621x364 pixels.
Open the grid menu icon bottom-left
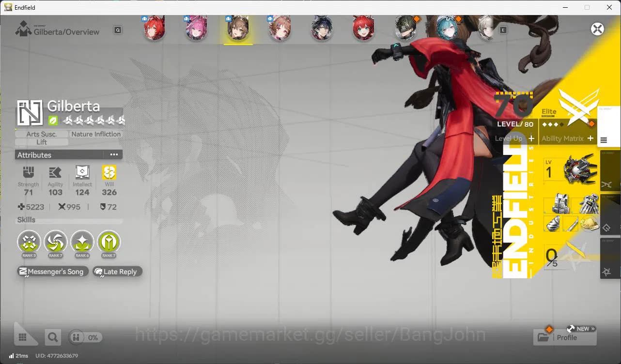22,337
